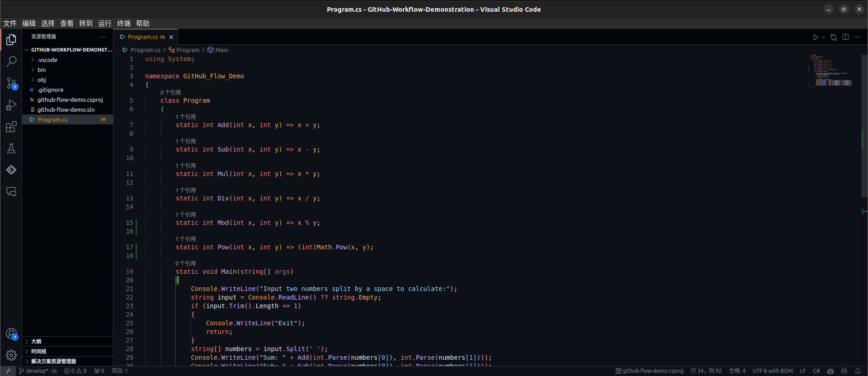Open the Search view in activity bar
This screenshot has height=376, width=868.
(11, 61)
